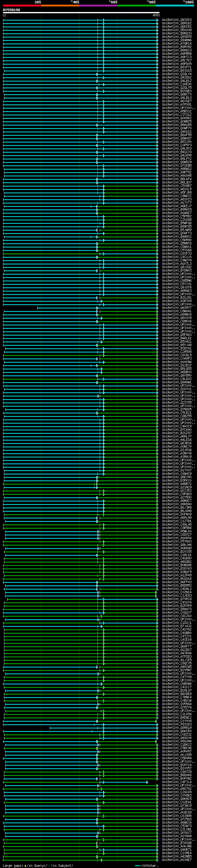Select the UniRef100_A5BSS2 label
This screenshot has width=197, height=868.
tap(177, 111)
